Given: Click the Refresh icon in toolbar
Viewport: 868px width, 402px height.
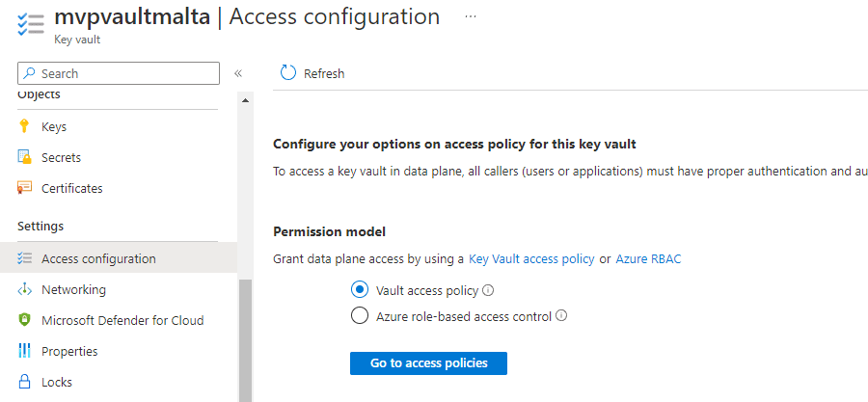Looking at the screenshot, I should pos(287,73).
